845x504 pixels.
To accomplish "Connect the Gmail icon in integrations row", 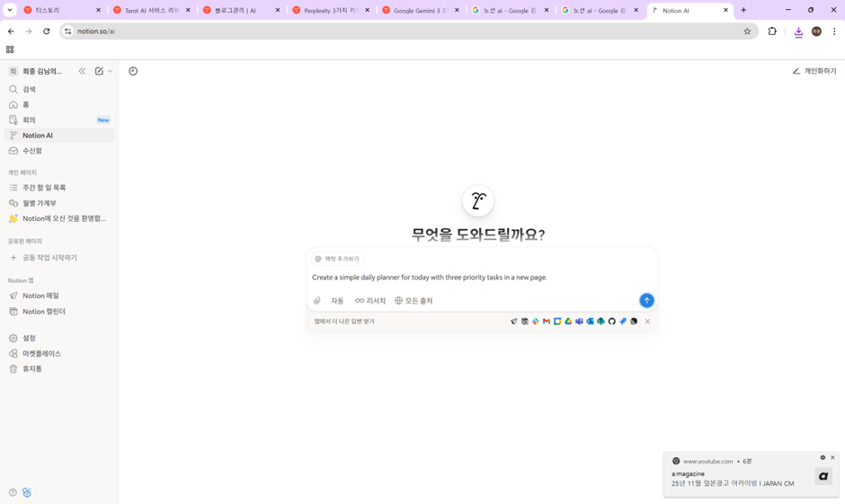I will click(547, 322).
